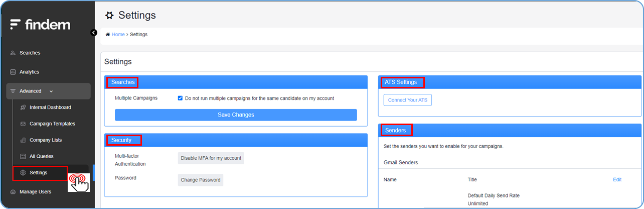Click the findem logo
644x209 pixels.
tap(40, 24)
